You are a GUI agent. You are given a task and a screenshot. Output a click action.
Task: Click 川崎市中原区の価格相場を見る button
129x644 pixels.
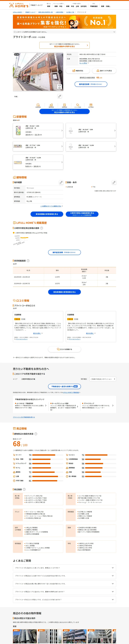click(82, 214)
